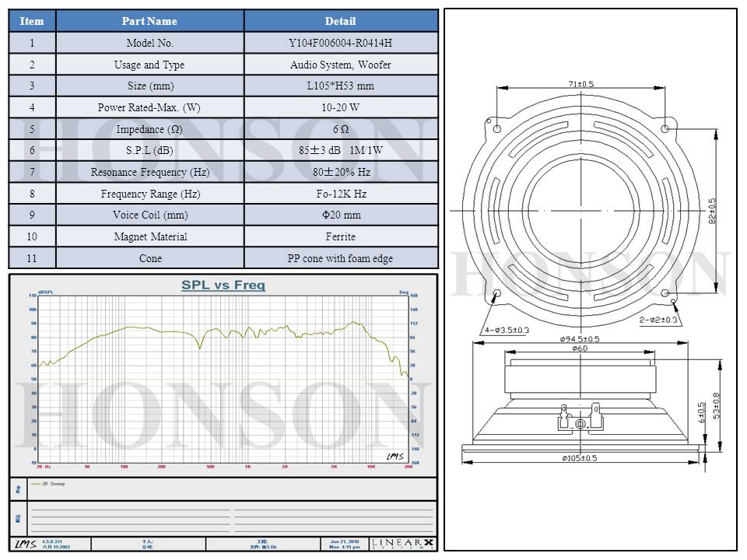Click the 1K frequency axis label
The width and height of the screenshot is (747, 560).
pyautogui.click(x=247, y=467)
